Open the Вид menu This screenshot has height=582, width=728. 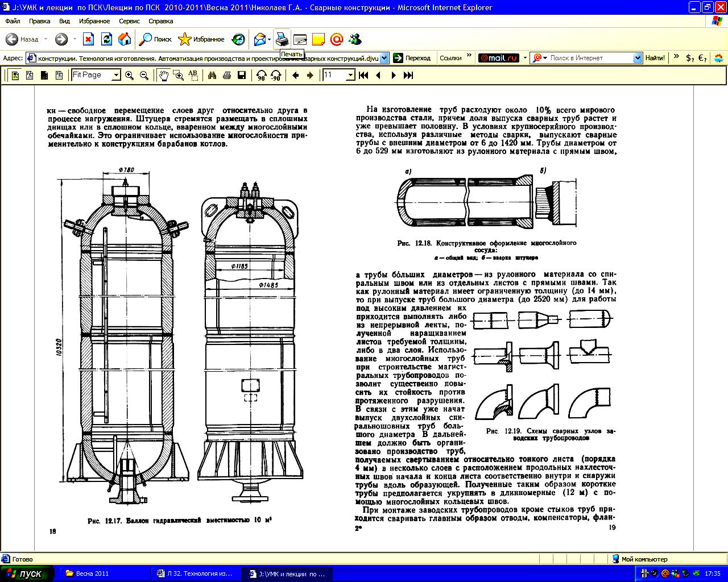(65, 21)
